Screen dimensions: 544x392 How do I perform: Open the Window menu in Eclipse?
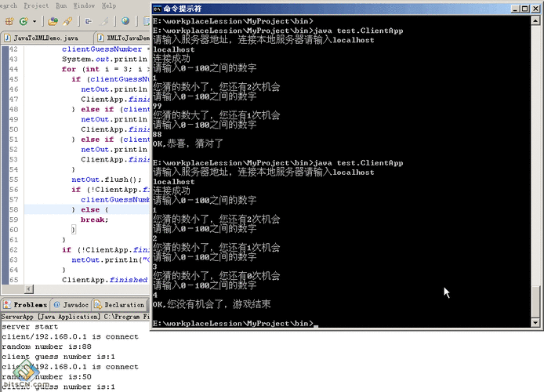pyautogui.click(x=84, y=5)
